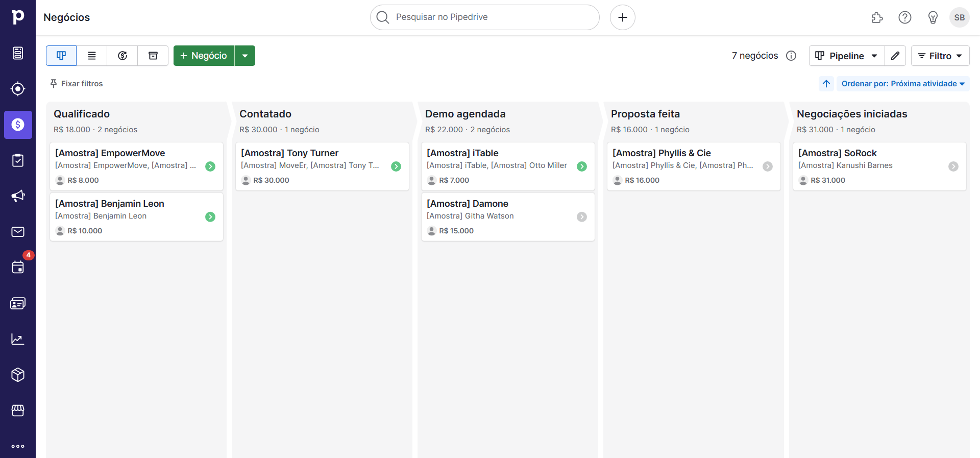Click the R$ 31.000 value on SoRock

(x=828, y=180)
